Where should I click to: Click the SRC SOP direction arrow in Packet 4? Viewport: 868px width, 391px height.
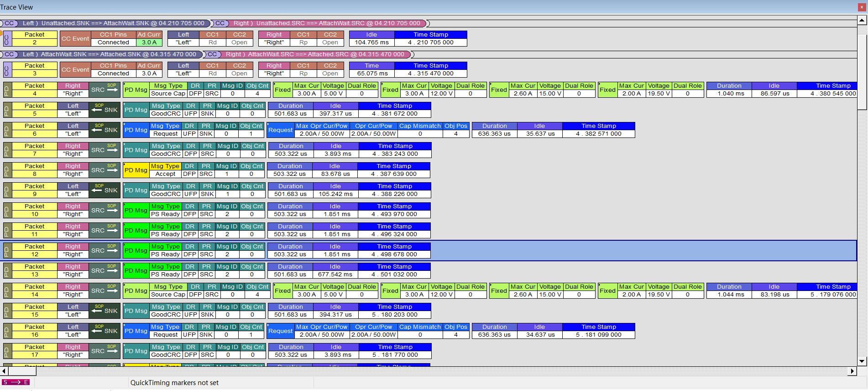(105, 90)
